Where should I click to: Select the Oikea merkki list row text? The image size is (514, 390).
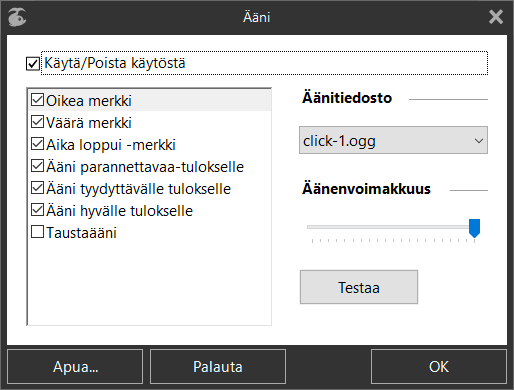(x=89, y=101)
